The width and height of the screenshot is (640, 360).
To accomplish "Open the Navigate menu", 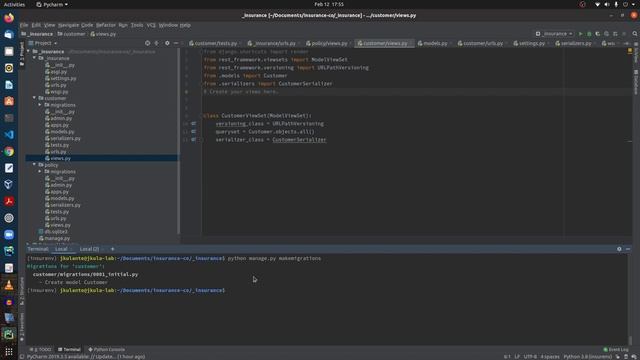I will [68, 25].
